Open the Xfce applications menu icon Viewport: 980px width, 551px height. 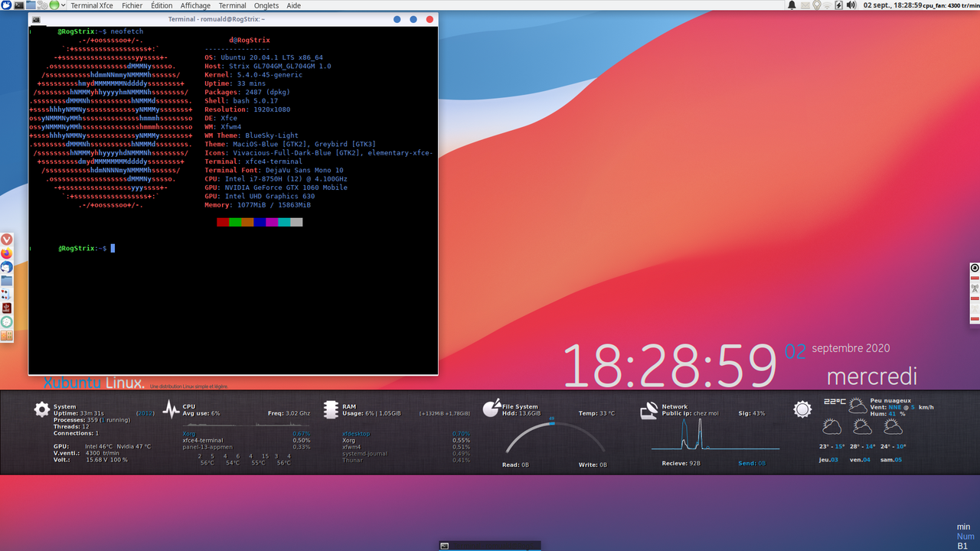pos(6,5)
